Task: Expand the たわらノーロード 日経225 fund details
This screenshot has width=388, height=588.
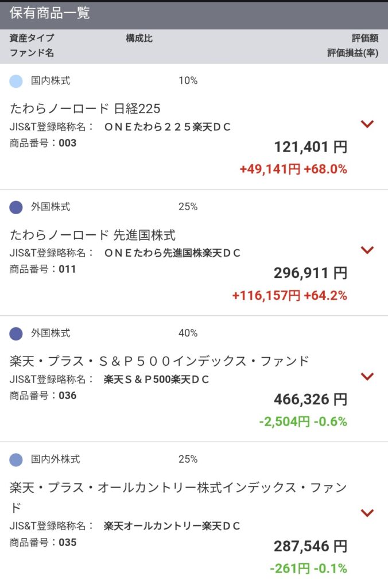Action: [x=367, y=123]
